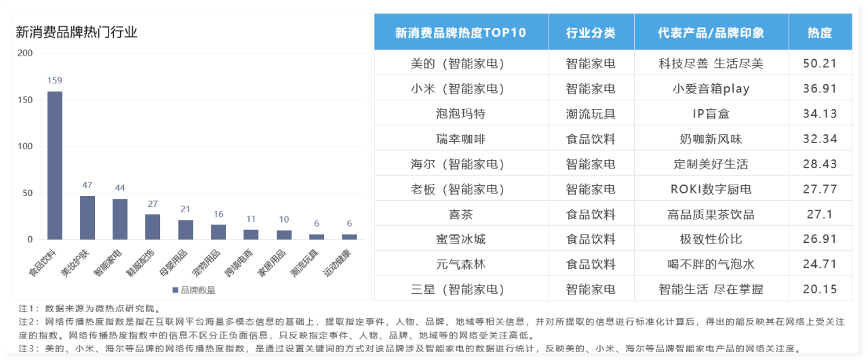Click the 代表产品/品牌印象 column header
The height and width of the screenshot is (363, 868).
click(711, 33)
